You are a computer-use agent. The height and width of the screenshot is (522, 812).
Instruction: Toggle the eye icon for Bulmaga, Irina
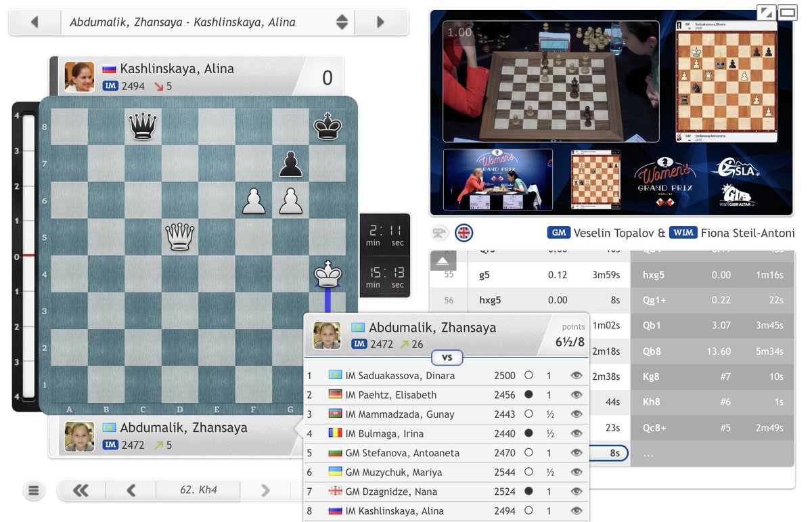[x=577, y=433]
